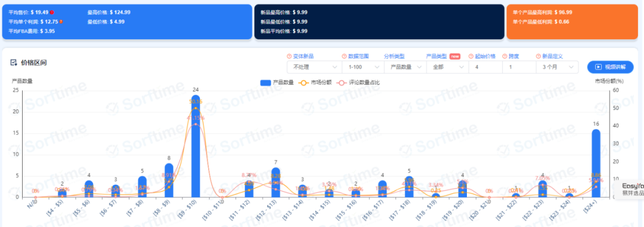Toggle the 评论数量占比 series in chart legend
The width and height of the screenshot is (644, 227).
[358, 82]
